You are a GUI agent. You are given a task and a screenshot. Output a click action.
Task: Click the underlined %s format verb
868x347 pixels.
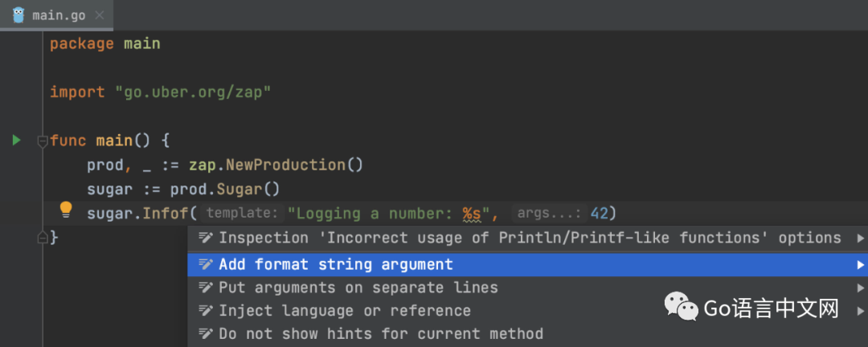472,214
